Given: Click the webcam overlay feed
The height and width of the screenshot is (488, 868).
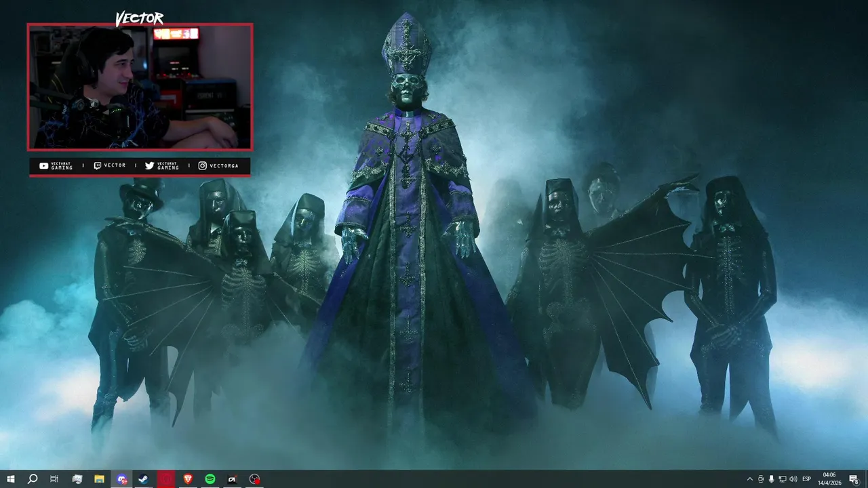Looking at the screenshot, I should (x=140, y=87).
